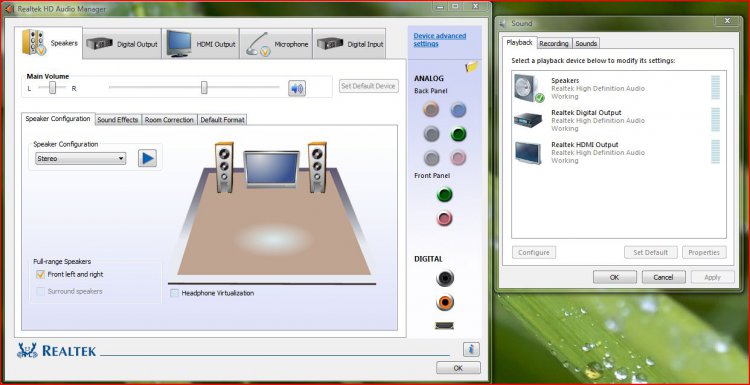Click the main volume slider handle
Screen dimensions: 750x385
pos(204,88)
